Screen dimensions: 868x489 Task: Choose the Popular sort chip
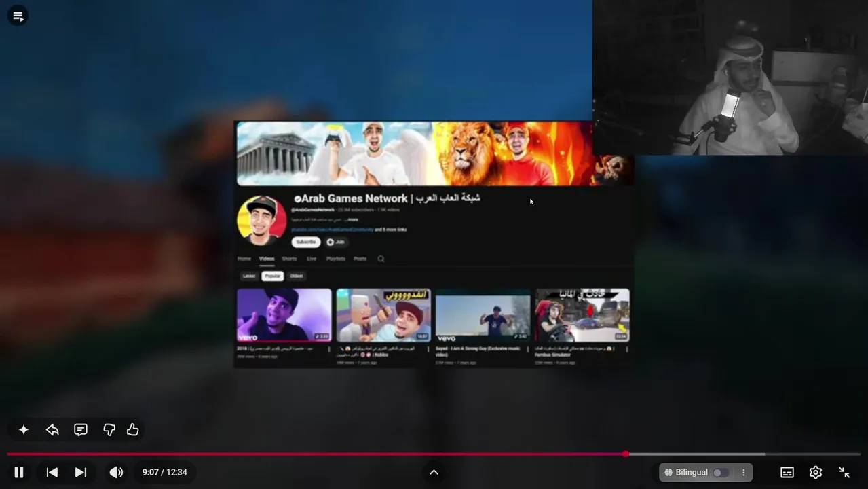273,276
